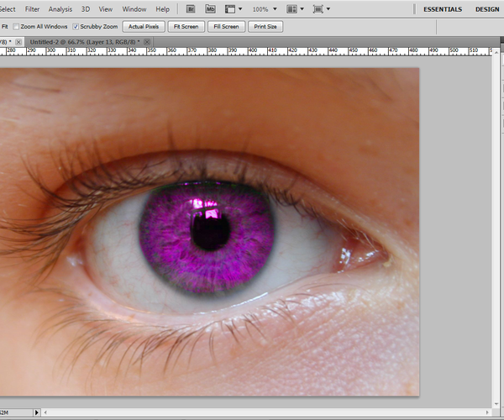Enable Zoom All Windows checkbox
The height and width of the screenshot is (420, 504).
tap(16, 27)
